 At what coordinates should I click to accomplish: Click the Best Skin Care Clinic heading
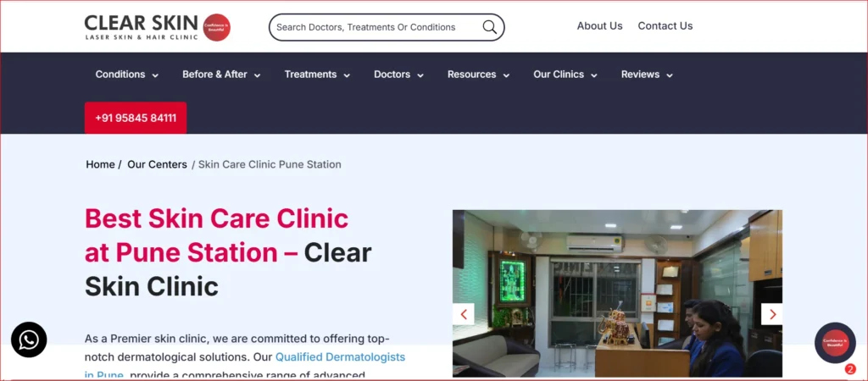click(228, 252)
